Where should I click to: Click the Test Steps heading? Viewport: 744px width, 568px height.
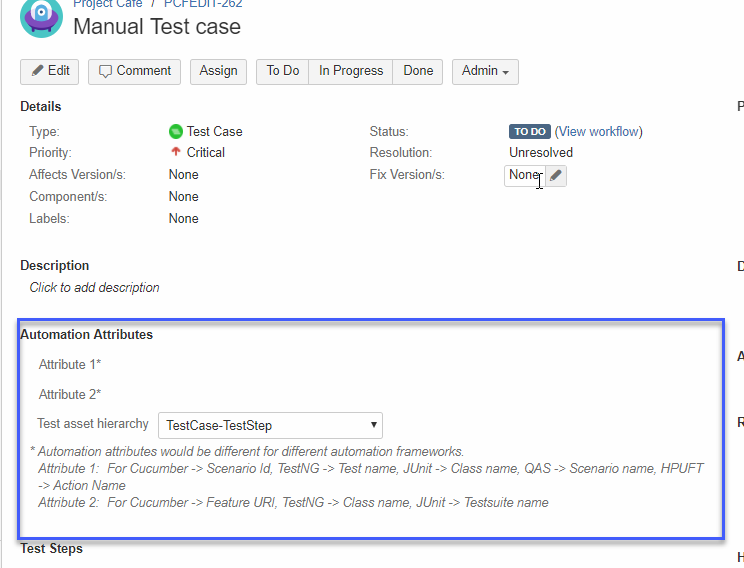pyautogui.click(x=51, y=549)
